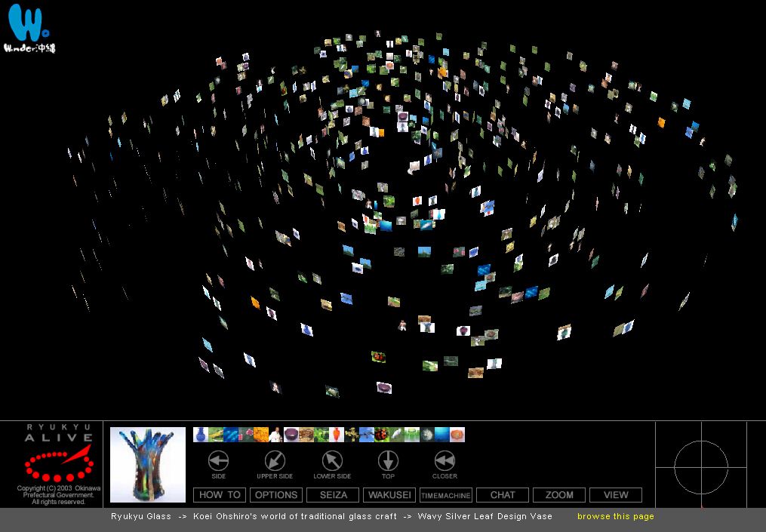
Task: Switch to LOWER SIDE view arrow icon
Action: [x=332, y=461]
